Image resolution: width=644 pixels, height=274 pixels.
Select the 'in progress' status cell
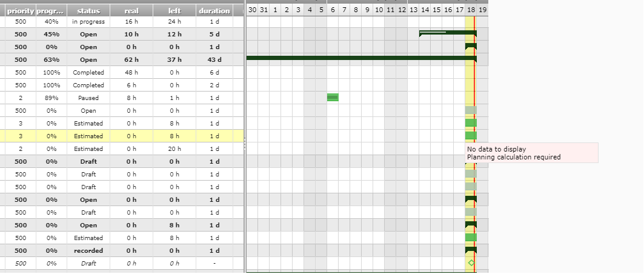88,21
